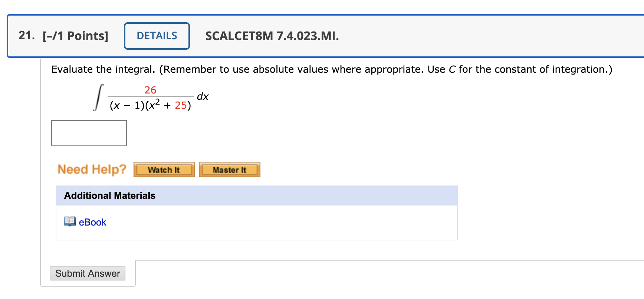Image resolution: width=644 pixels, height=299 pixels.
Task: Click the Additional Materials panel body
Action: pos(256,222)
